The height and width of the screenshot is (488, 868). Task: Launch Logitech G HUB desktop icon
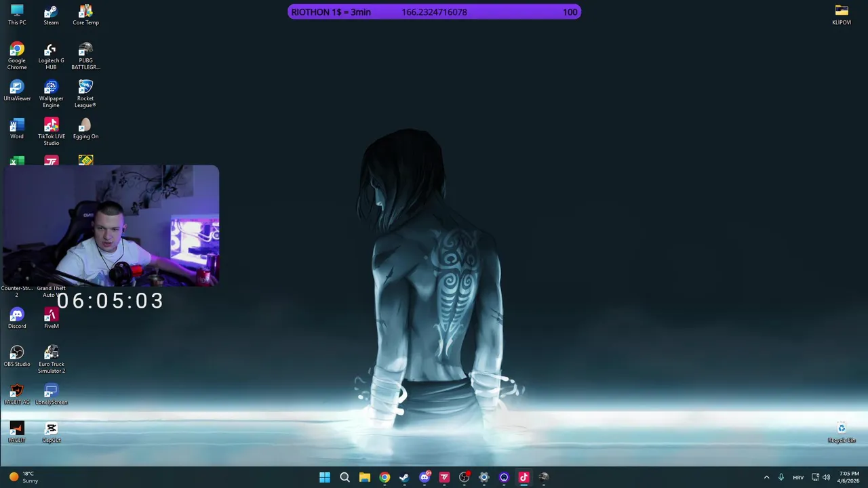pyautogui.click(x=51, y=56)
